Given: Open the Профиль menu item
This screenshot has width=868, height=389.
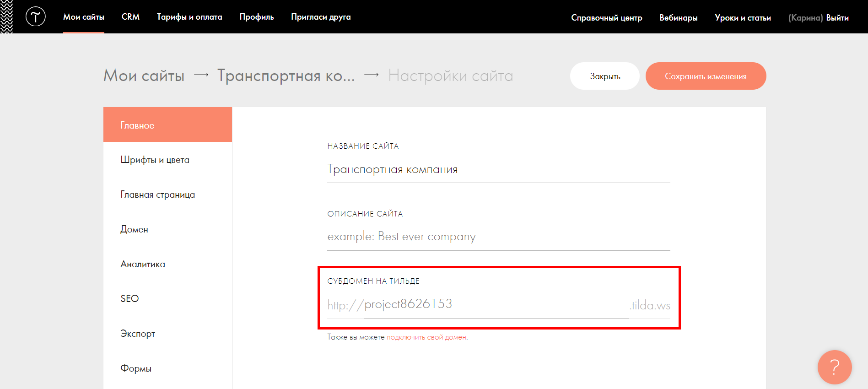Looking at the screenshot, I should pyautogui.click(x=257, y=17).
